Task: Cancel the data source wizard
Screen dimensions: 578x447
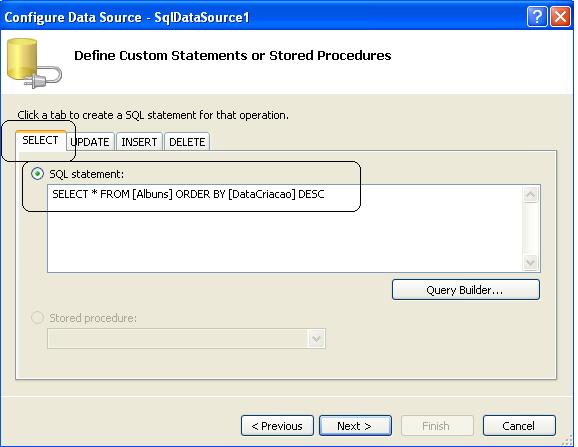Action: [x=519, y=426]
